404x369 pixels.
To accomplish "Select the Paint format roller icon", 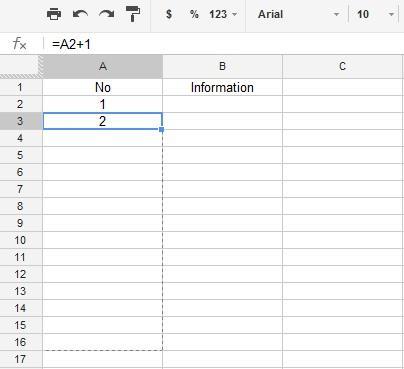I will tap(133, 14).
